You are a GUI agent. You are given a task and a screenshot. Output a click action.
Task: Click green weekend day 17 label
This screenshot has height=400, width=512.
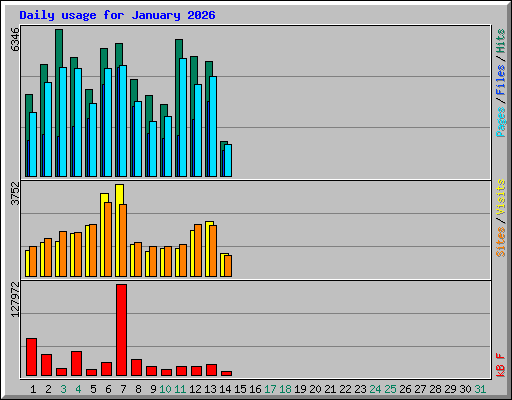coord(270,389)
